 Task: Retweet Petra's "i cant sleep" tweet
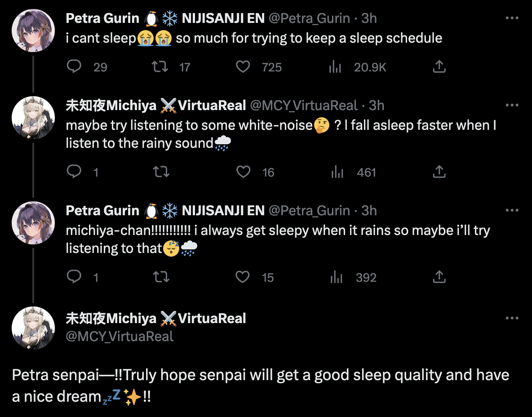coord(160,67)
